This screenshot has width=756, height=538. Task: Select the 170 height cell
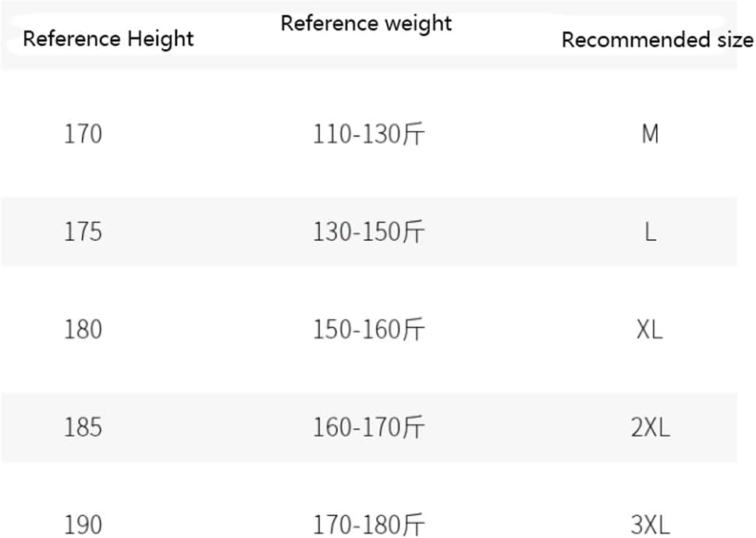83,134
